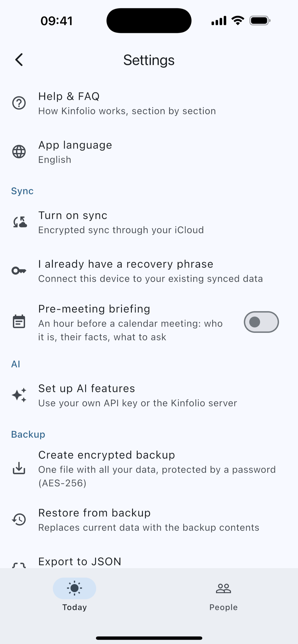Enable the Pre-meeting briefing toggle
298x644 pixels.
tap(261, 322)
